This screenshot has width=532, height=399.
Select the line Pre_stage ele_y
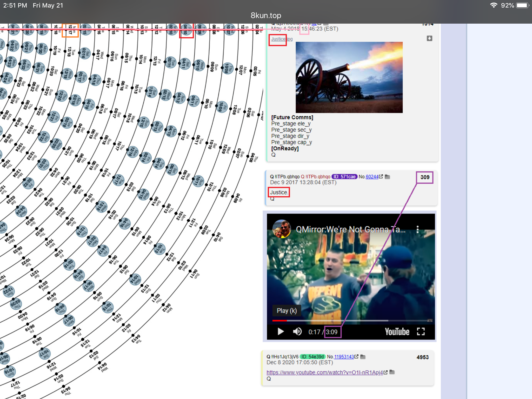[291, 124]
